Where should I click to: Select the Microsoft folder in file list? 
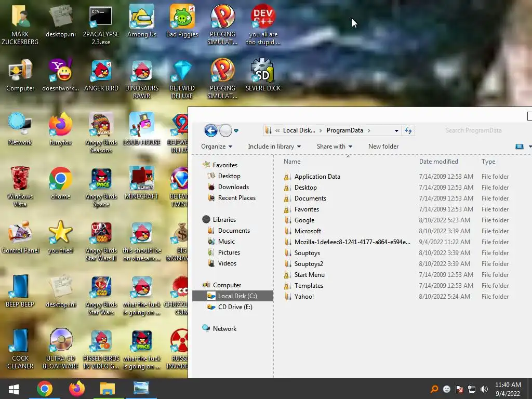(397, 231)
